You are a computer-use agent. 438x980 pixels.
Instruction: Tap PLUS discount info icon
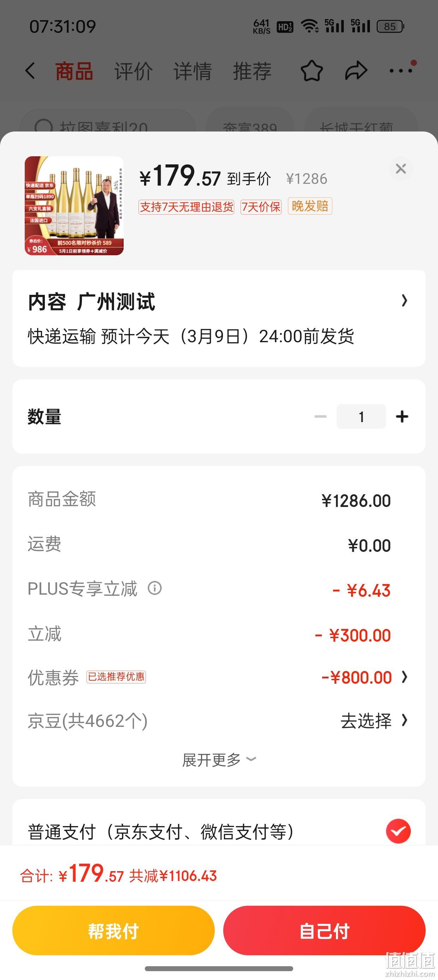(x=154, y=588)
